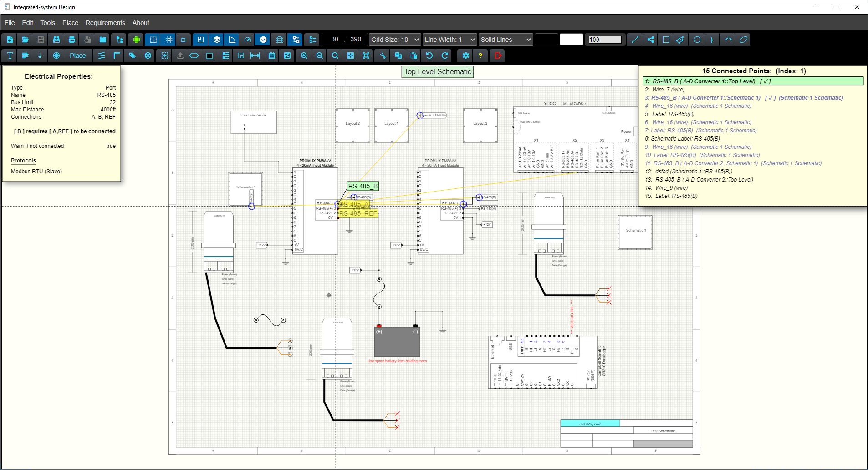Screen dimensions: 868x470
Task: Click the black color swatch
Action: pyautogui.click(x=546, y=40)
